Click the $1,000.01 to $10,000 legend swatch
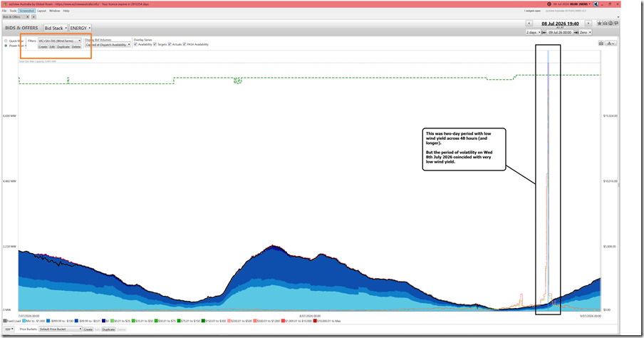Viewport: 644px width, 338px height. point(284,321)
